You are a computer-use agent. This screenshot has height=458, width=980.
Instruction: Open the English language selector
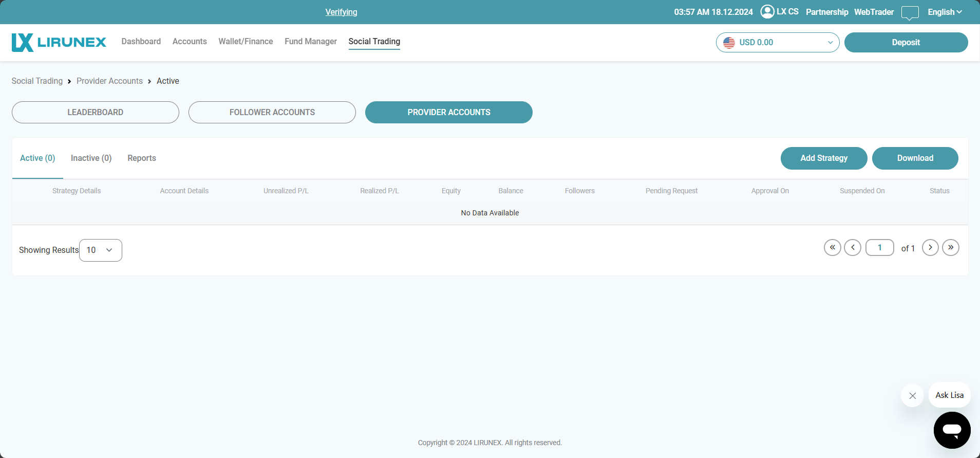point(945,12)
